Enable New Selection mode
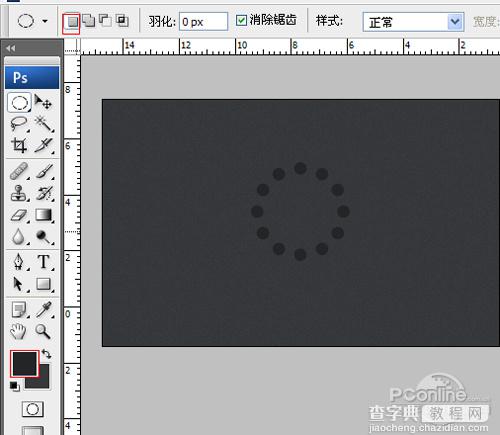Screen dimensions: 500x435 point(72,22)
